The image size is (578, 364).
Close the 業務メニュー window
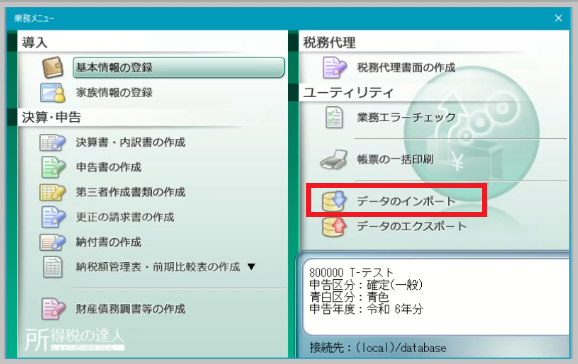click(x=558, y=18)
